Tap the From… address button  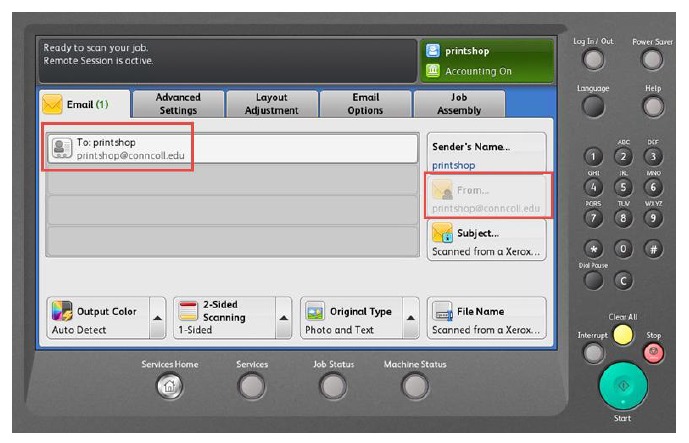click(486, 196)
